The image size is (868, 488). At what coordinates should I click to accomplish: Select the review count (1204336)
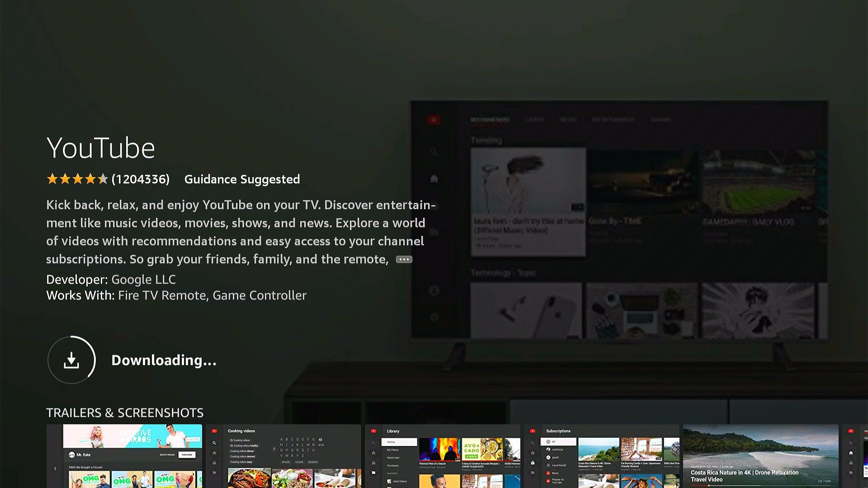click(x=141, y=179)
